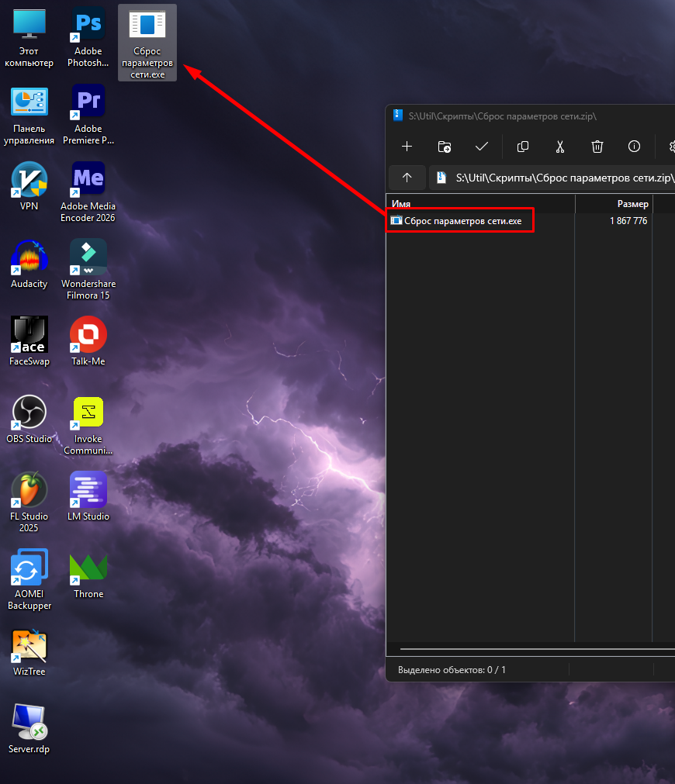Image resolution: width=675 pixels, height=784 pixels.
Task: Go up one folder level arrow
Action: [407, 178]
